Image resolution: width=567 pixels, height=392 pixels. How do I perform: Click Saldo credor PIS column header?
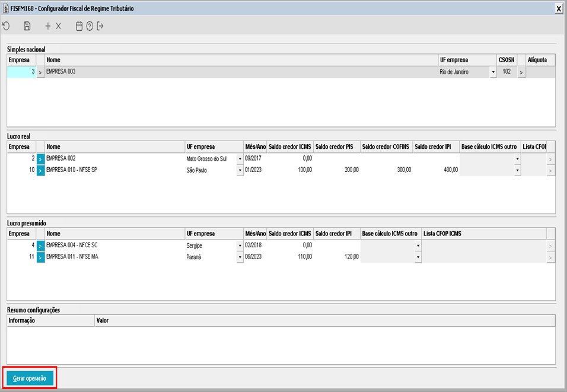[337, 147]
